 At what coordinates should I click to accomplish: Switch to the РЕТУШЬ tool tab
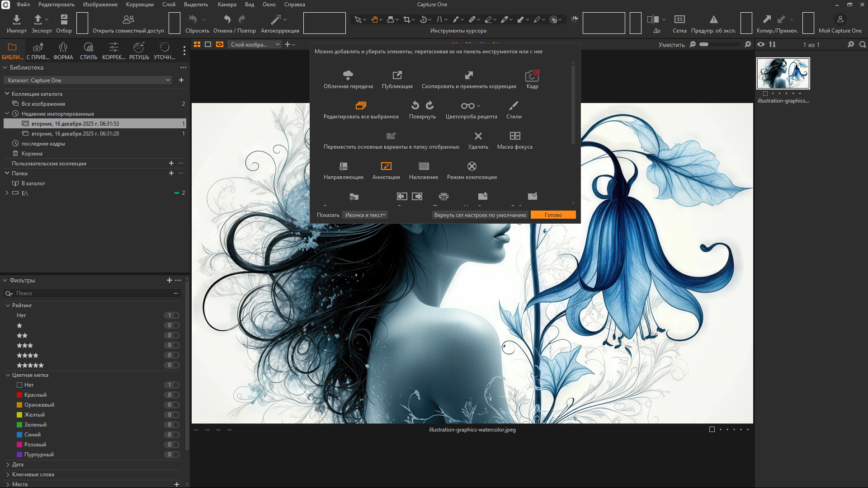tap(139, 50)
